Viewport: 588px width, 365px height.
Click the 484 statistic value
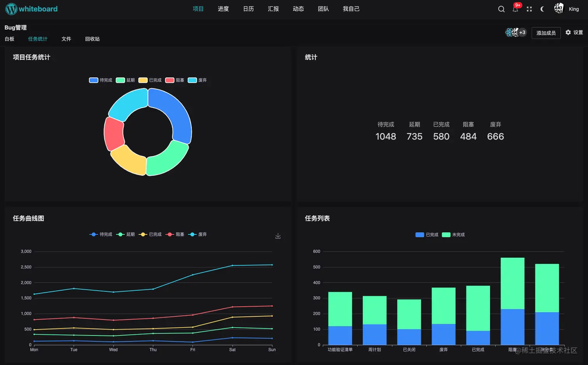point(468,136)
